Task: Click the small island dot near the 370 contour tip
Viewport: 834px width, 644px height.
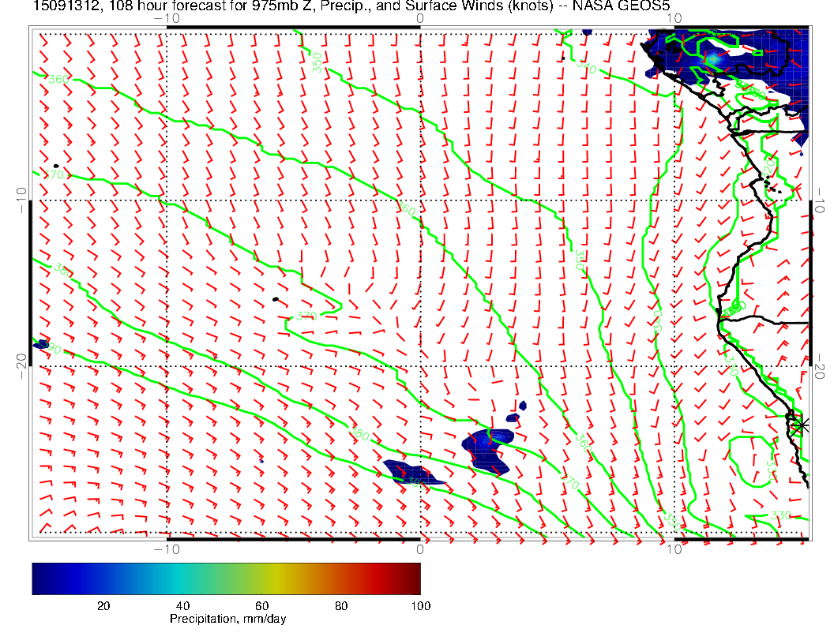Action: click(275, 299)
